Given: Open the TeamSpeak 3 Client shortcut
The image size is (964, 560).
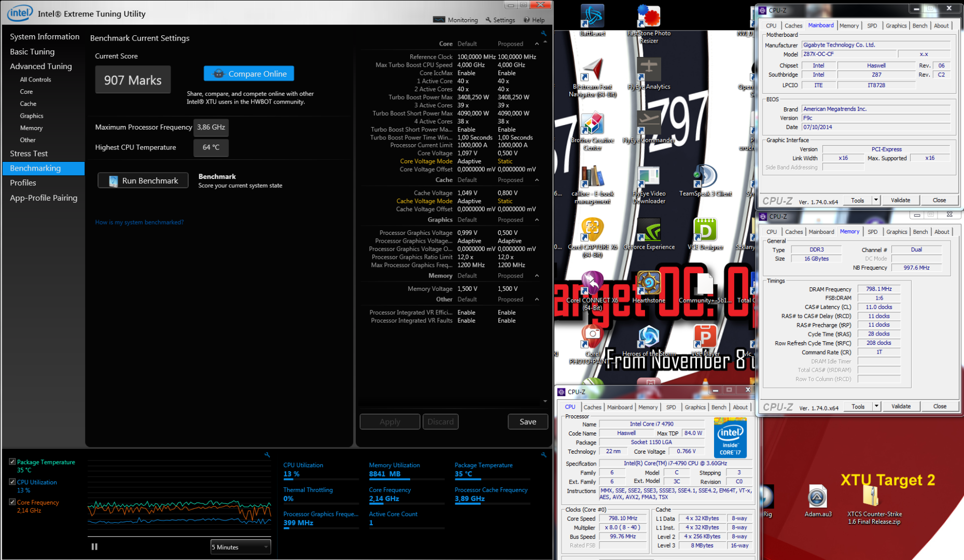Looking at the screenshot, I should tap(705, 180).
